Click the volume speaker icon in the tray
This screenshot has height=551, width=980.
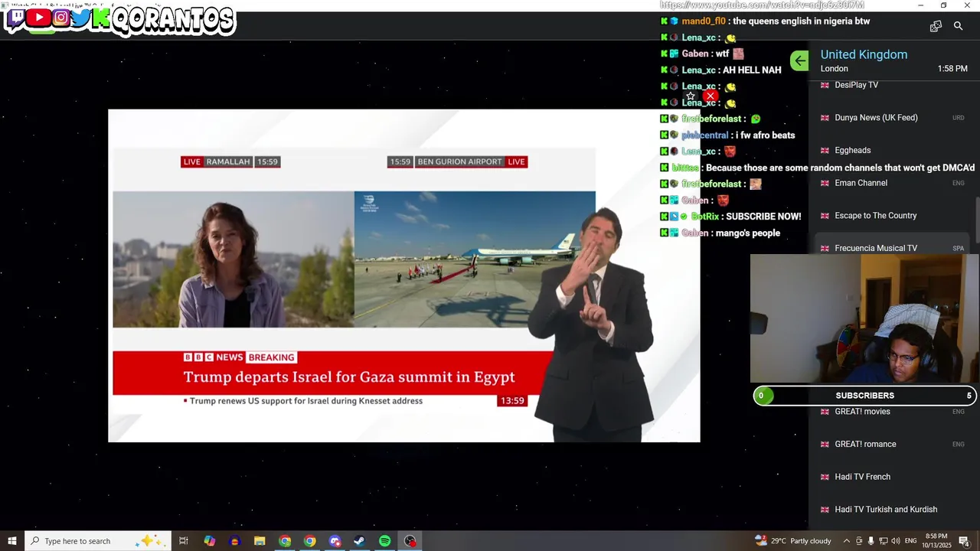[896, 541]
